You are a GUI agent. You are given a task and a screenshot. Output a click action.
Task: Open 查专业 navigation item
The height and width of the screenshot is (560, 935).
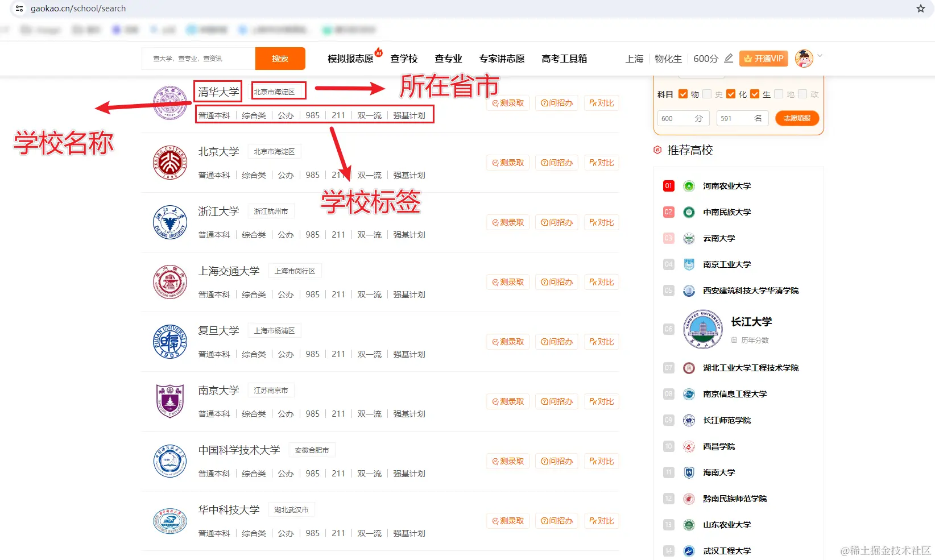[x=448, y=59]
